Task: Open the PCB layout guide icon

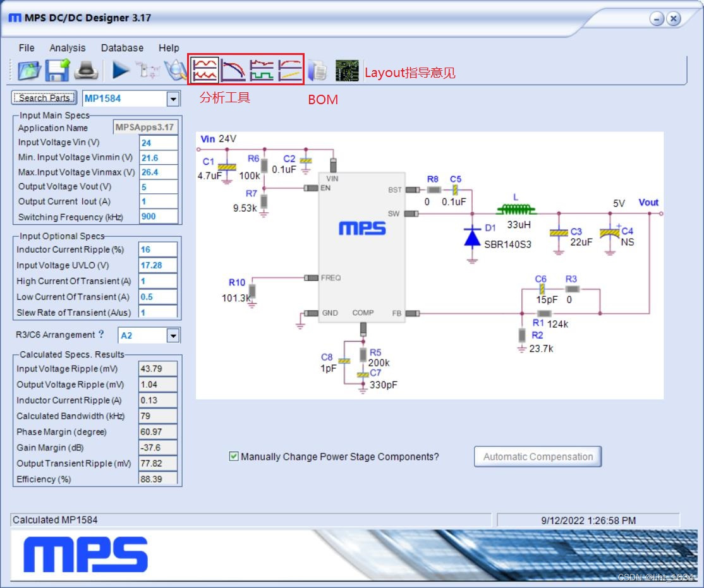Action: coord(346,71)
